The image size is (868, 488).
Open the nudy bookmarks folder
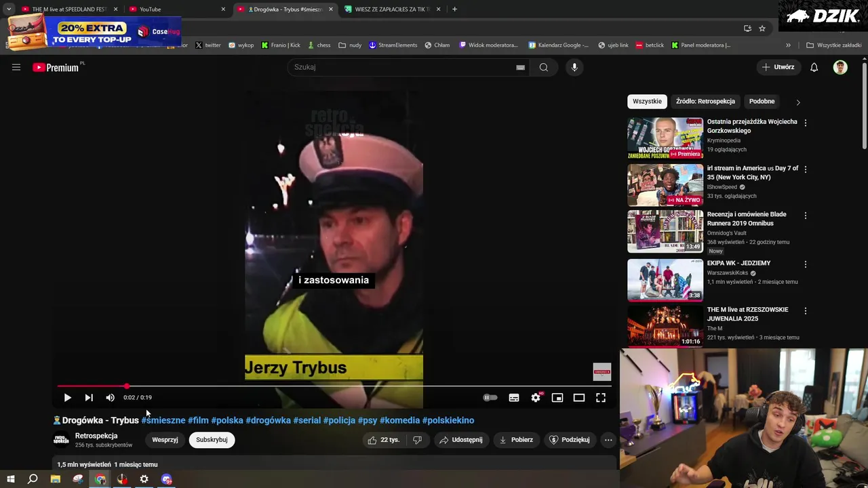[x=350, y=45]
